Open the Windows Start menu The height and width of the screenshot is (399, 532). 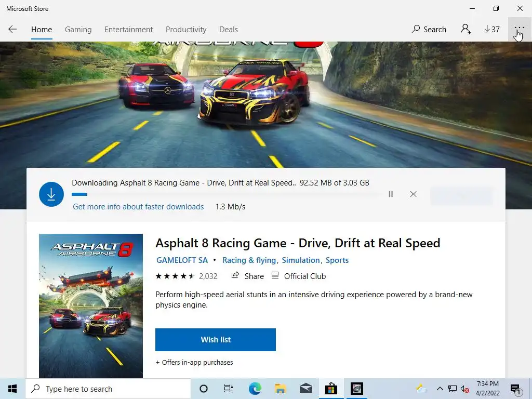coord(12,389)
